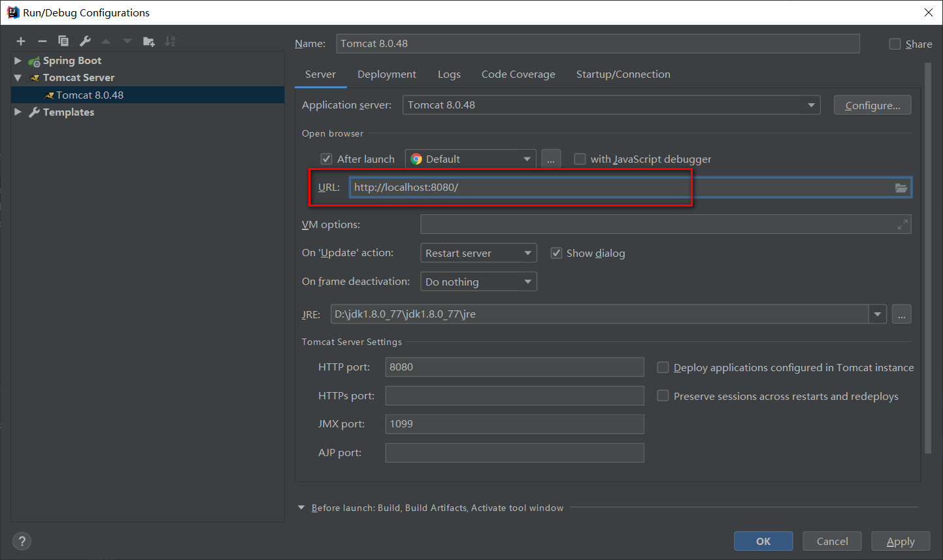Collapse the Tomcat Server tree node
The image size is (943, 560).
pyautogui.click(x=18, y=77)
